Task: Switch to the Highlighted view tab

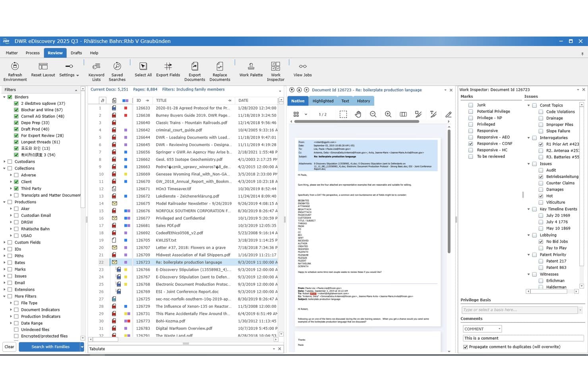Action: point(323,101)
